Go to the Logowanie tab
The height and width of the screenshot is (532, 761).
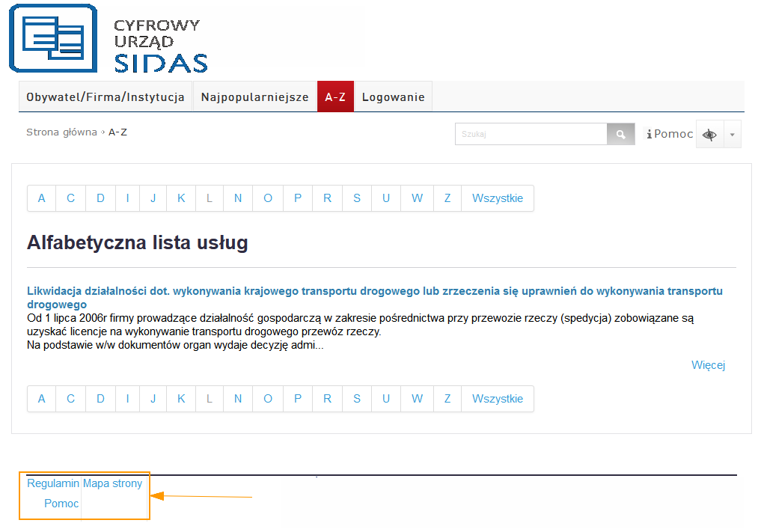393,97
